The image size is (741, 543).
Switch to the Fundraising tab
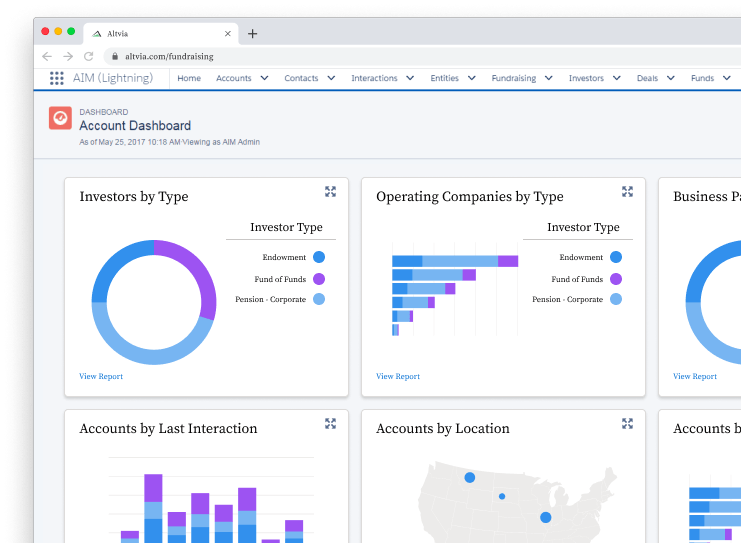pos(514,78)
